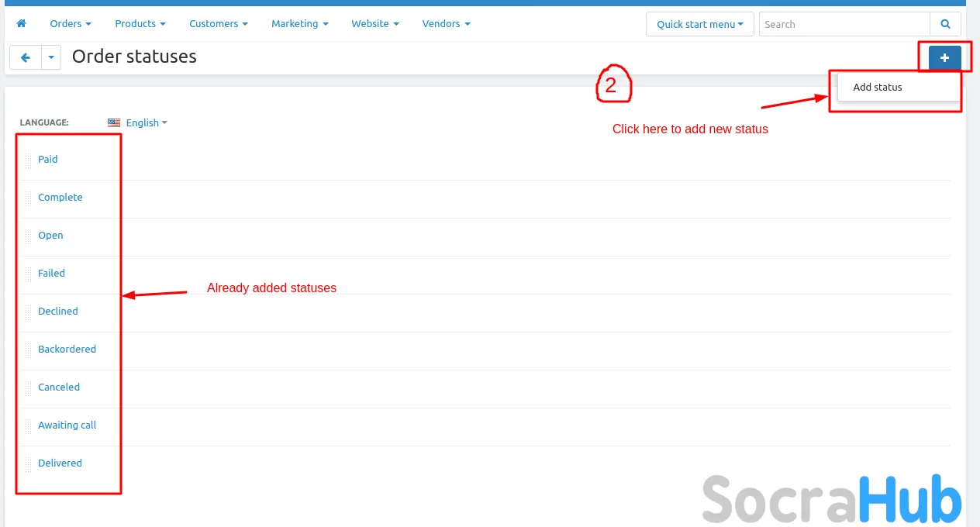Open the Awaiting call status
The image size is (980, 527).
[x=67, y=425]
